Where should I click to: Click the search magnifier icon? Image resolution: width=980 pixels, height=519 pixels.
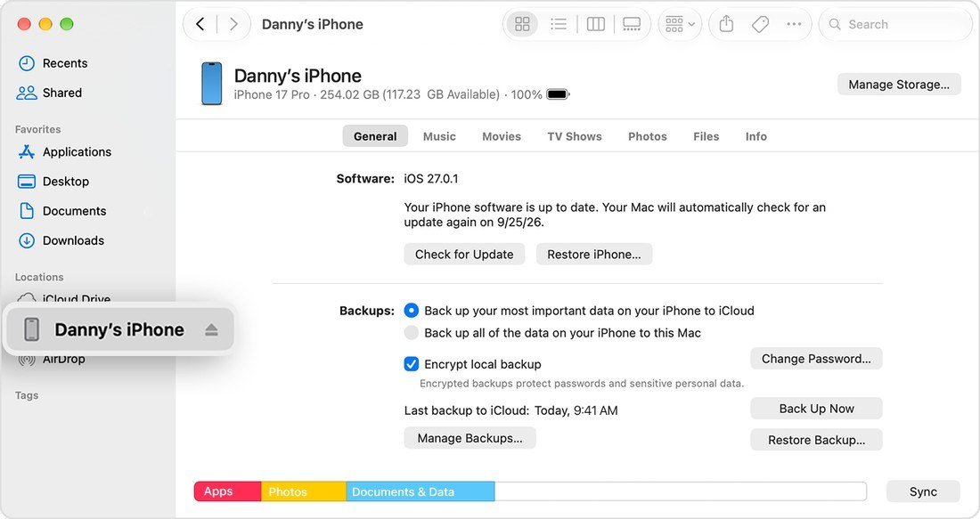pos(835,24)
